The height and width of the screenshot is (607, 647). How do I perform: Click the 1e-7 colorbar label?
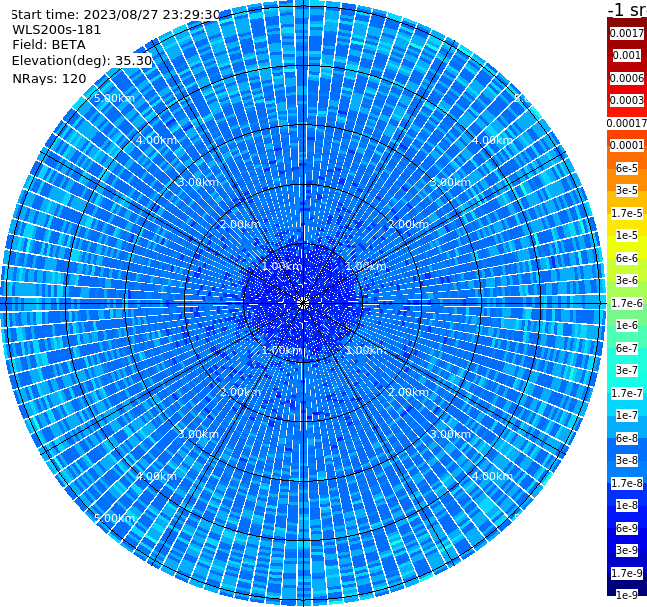627,415
